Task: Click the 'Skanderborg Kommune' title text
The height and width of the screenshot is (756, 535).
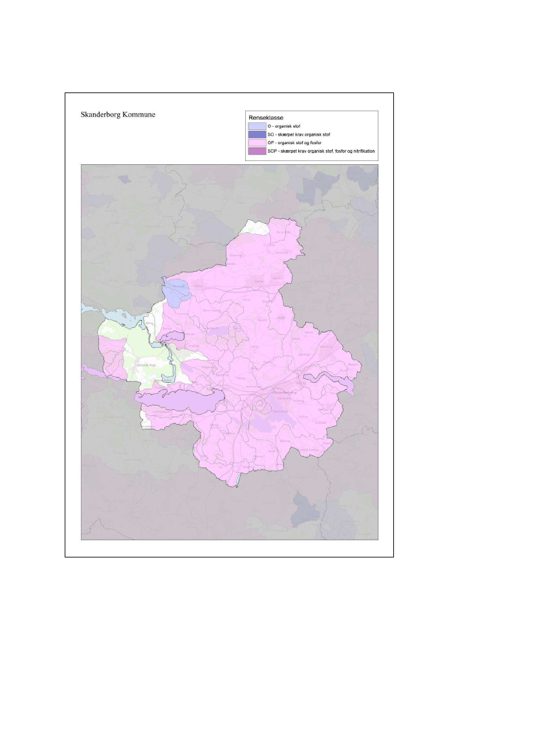Action: coord(118,114)
